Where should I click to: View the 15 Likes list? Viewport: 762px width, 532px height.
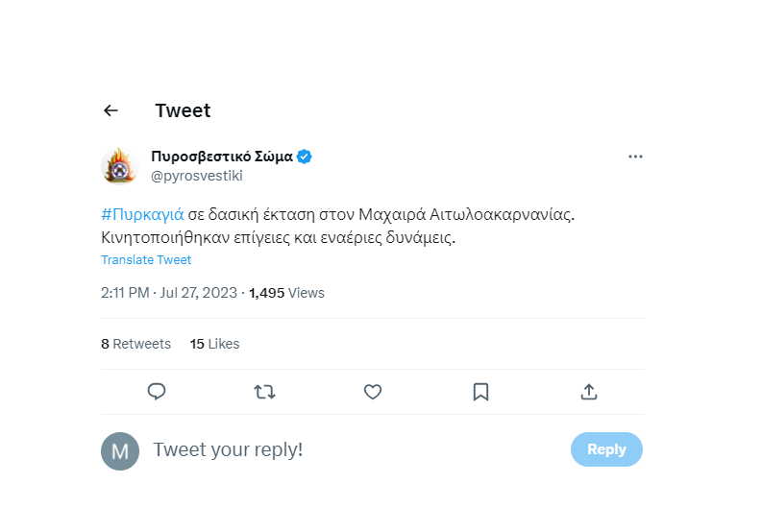pos(215,344)
